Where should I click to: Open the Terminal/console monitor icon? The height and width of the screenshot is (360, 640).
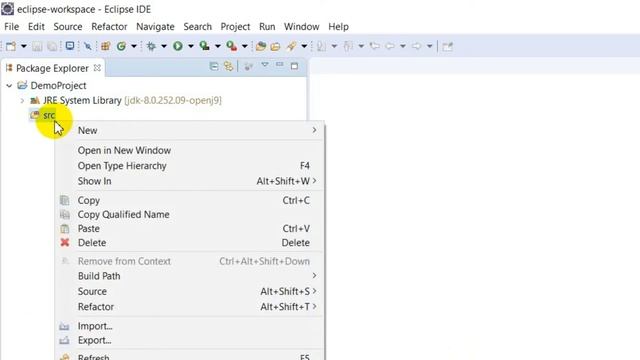(x=70, y=46)
